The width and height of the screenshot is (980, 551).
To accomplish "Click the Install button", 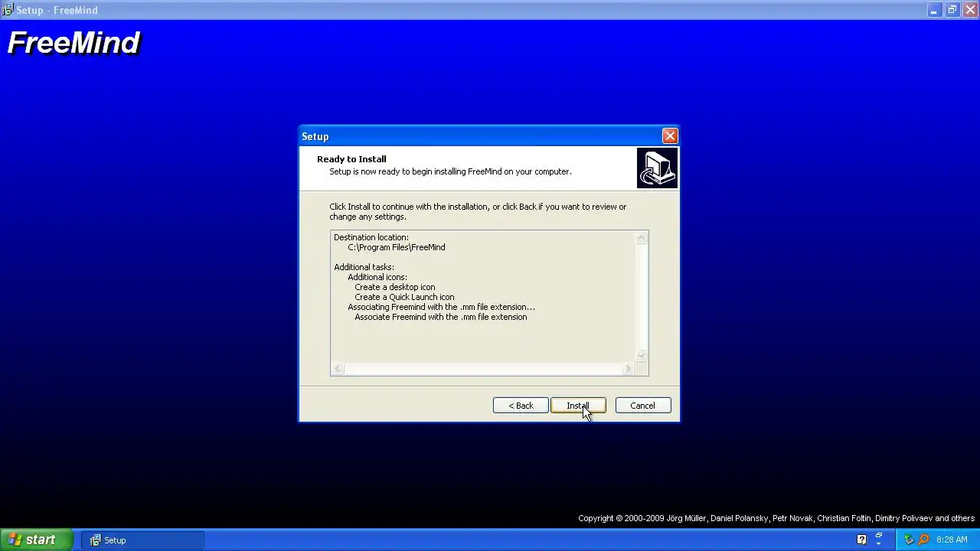I will coord(578,406).
